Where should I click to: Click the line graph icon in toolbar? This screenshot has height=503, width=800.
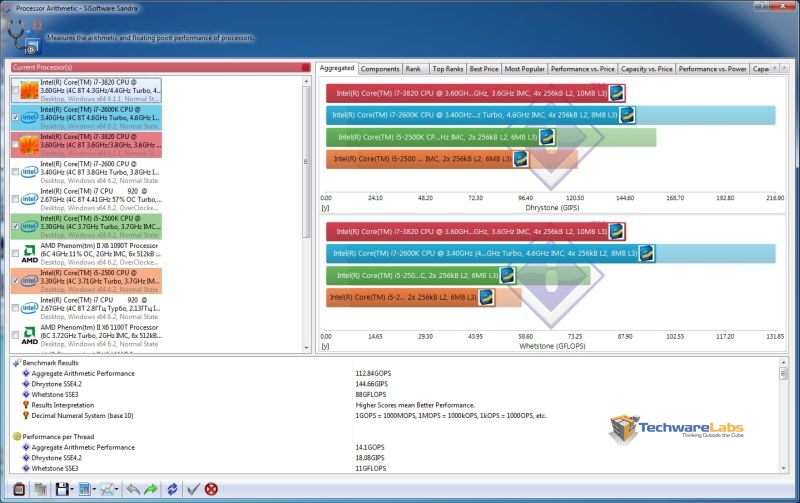[107, 490]
